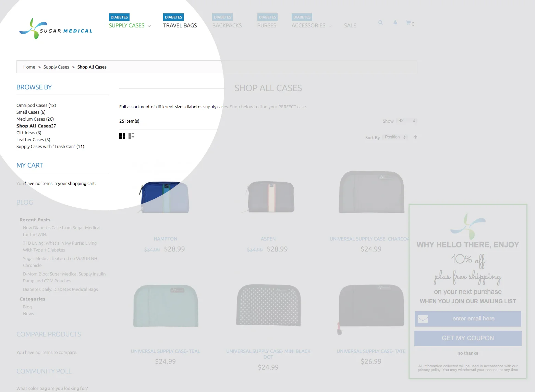Open the Purses menu item
Image resolution: width=535 pixels, height=392 pixels.
click(267, 26)
